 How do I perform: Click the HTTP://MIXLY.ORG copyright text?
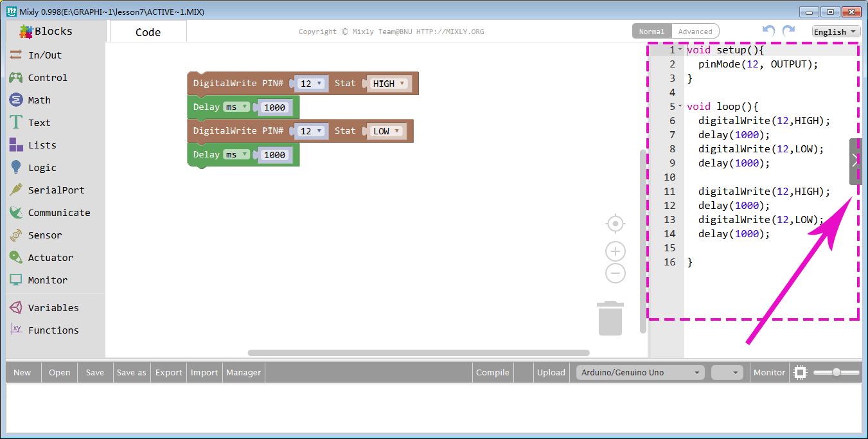[x=450, y=31]
